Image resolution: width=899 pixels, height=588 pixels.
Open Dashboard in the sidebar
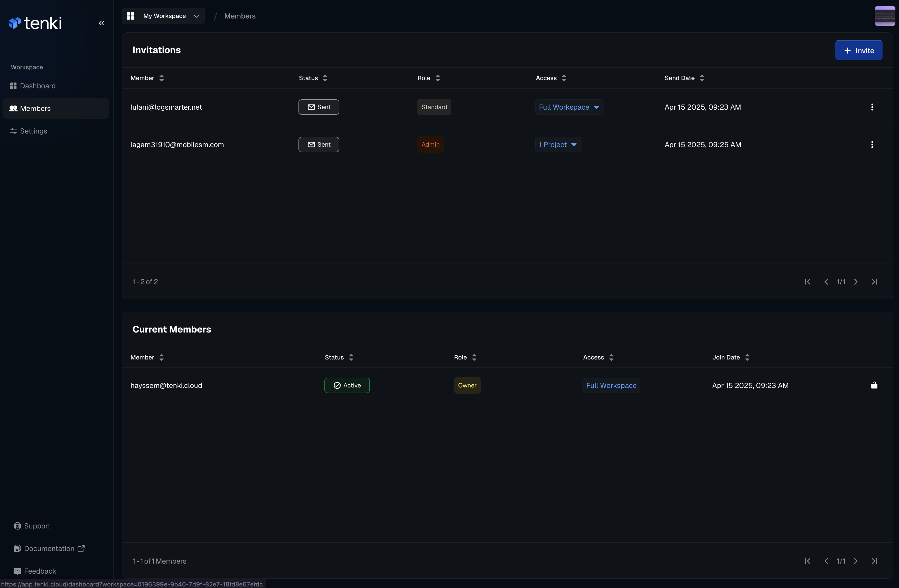click(38, 86)
